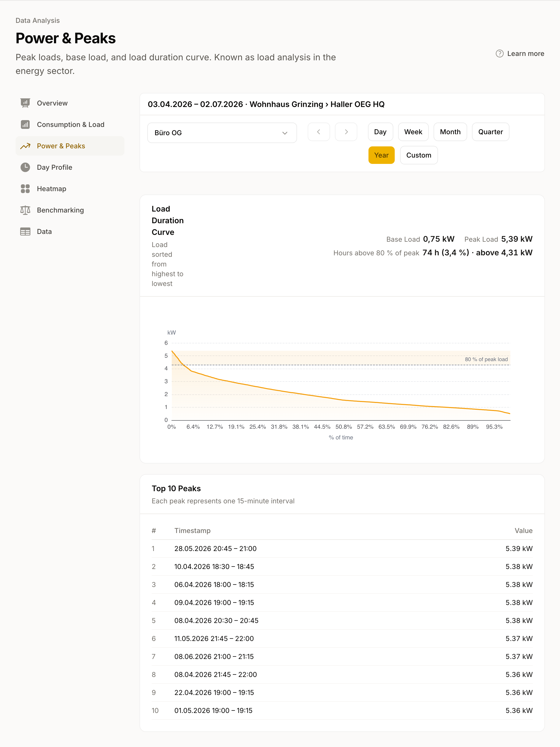Select the Year time range

381,155
